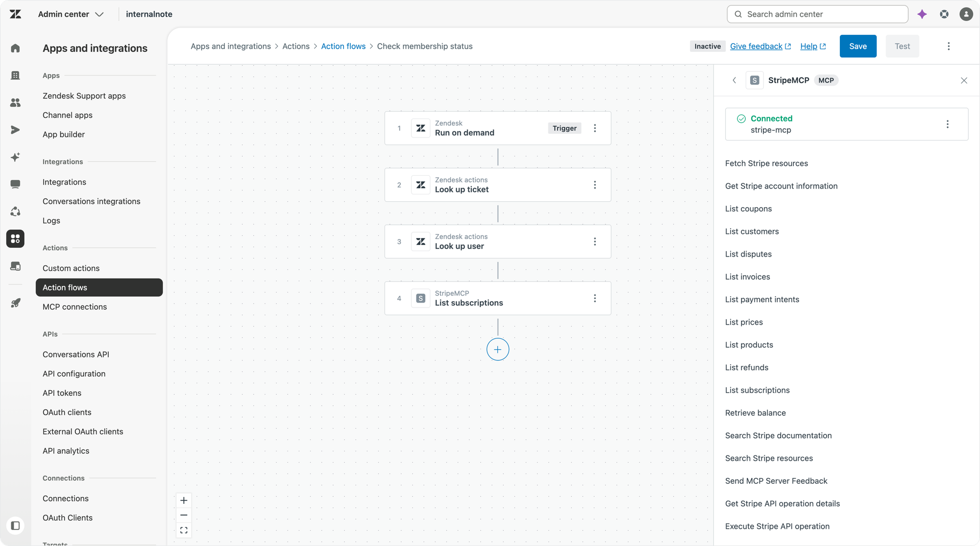Open External OAuth clients in sidebar
Viewport: 980px width, 546px height.
coord(83,431)
